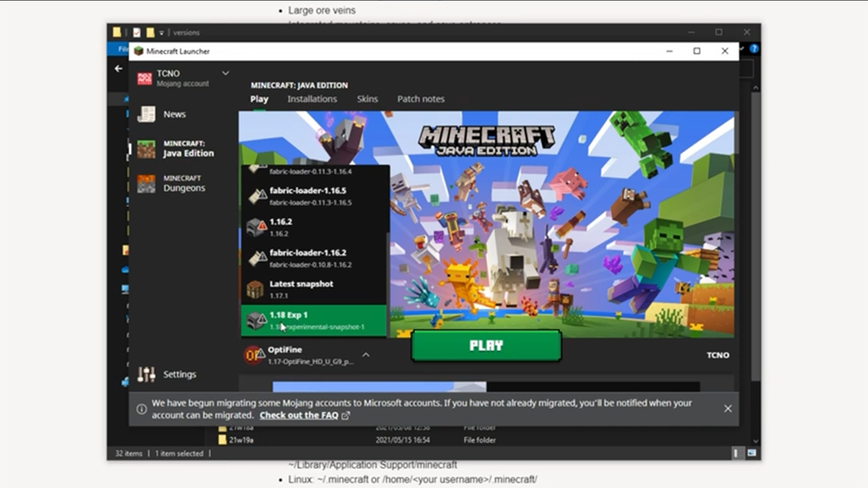This screenshot has height=488, width=868.
Task: Click the properties checkmark icon in Explorer title bar
Action: (x=137, y=32)
